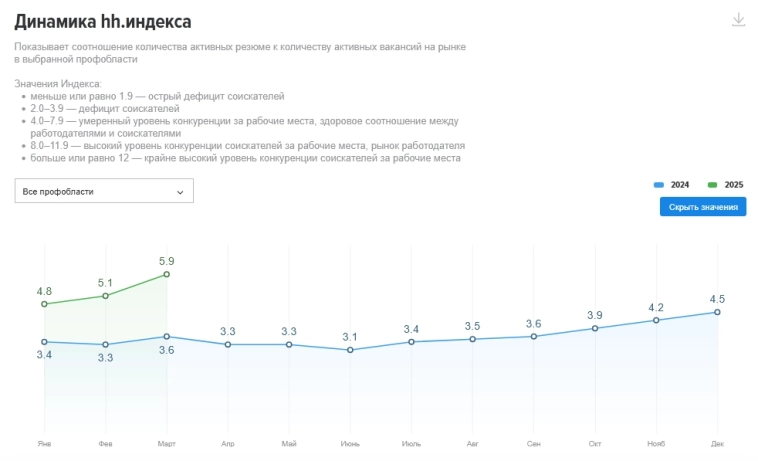
Task: Click the dropdown chevron arrow
Action: (x=180, y=191)
